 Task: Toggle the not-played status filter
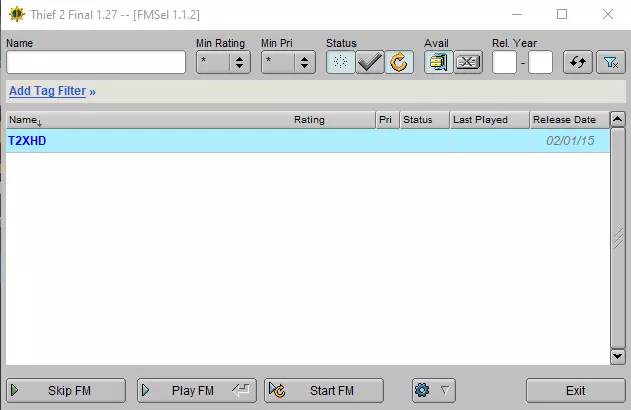340,62
